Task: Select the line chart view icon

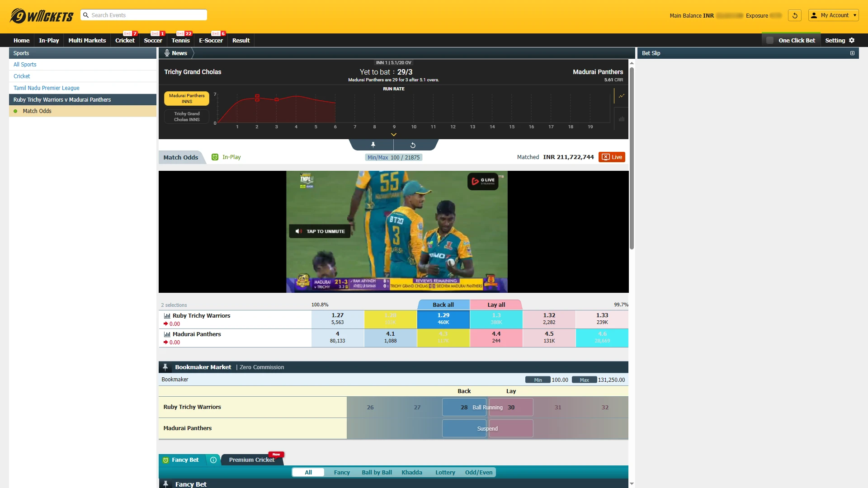Action: click(x=622, y=96)
